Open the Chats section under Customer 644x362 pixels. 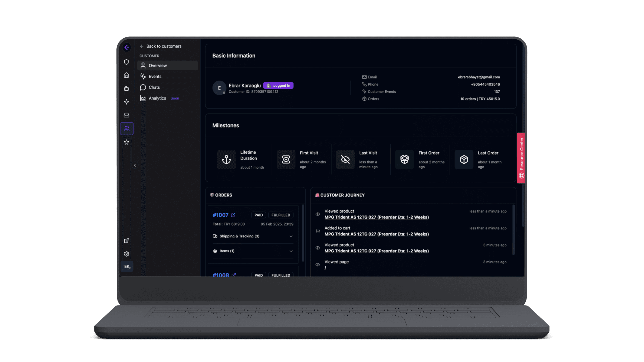(154, 87)
